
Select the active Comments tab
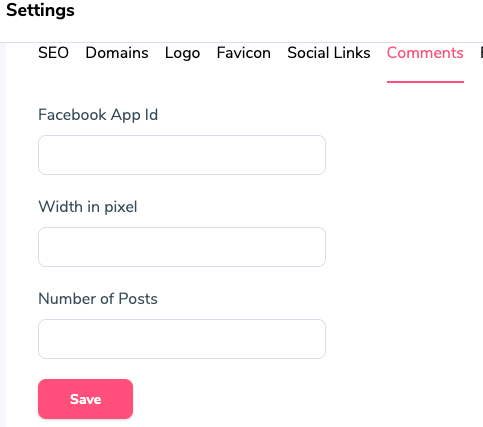[x=425, y=53]
